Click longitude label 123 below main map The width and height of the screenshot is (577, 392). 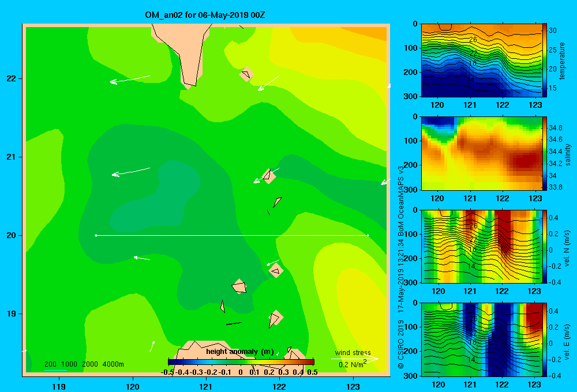click(x=353, y=386)
